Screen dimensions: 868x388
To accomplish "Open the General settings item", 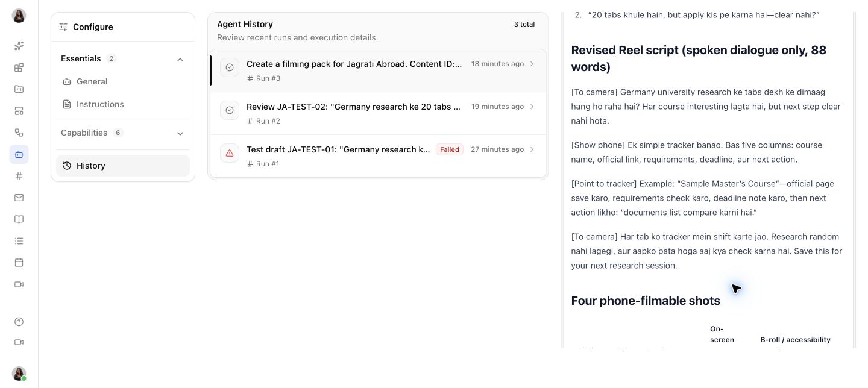I will tap(123, 81).
